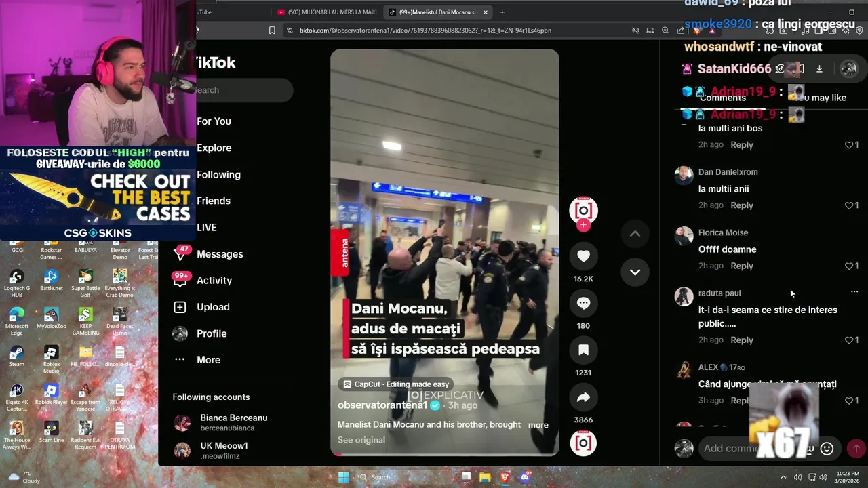Go to the previous video with the up chevron
The width and height of the screenshot is (868, 488).
click(635, 234)
